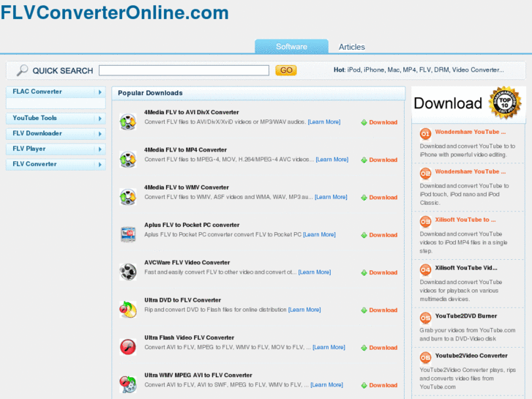Screen dimensions: 532x399
Task: Click into the Quick Search text field
Action: click(184, 70)
